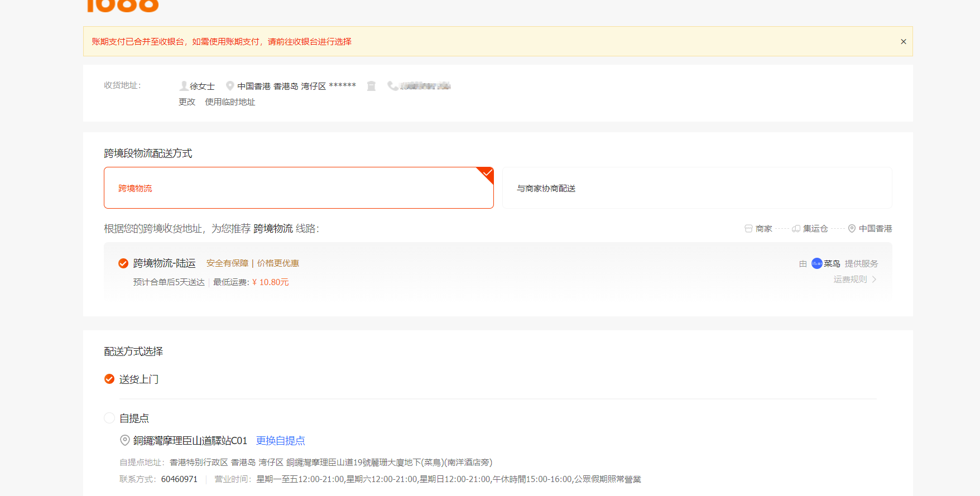Click the 更改 address link

pos(187,102)
